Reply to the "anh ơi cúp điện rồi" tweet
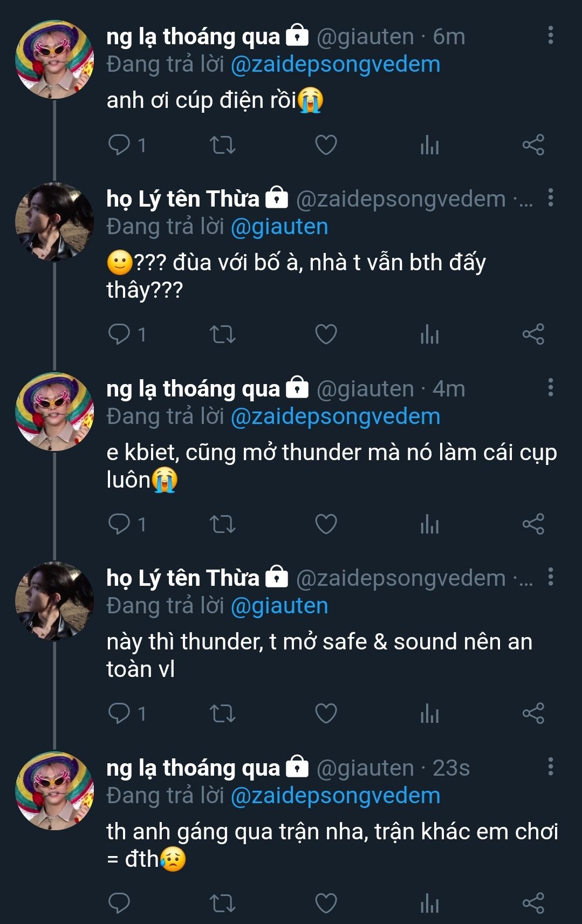 pyautogui.click(x=119, y=145)
